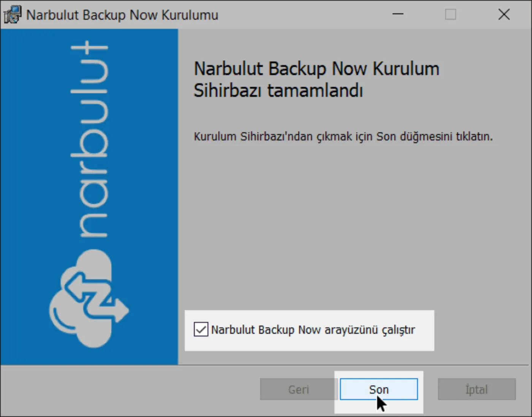Click the Geri back button
Viewport: 532px width, 417px height.
[299, 389]
